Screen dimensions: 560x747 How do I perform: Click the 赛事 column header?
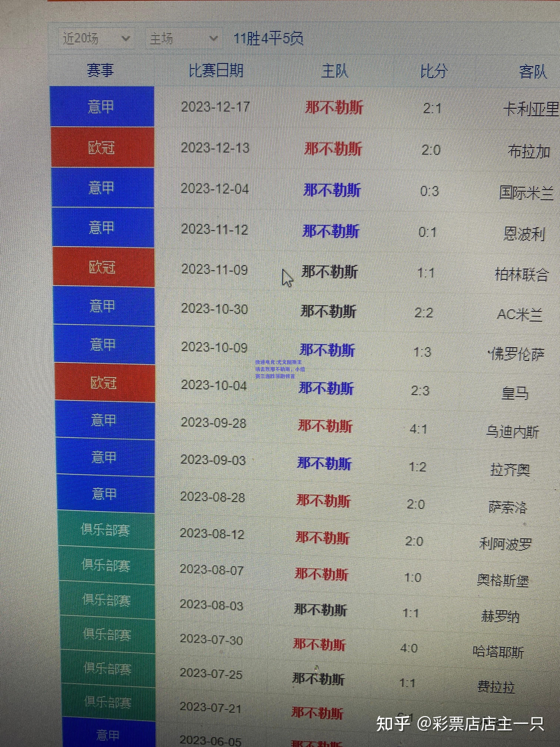(100, 70)
